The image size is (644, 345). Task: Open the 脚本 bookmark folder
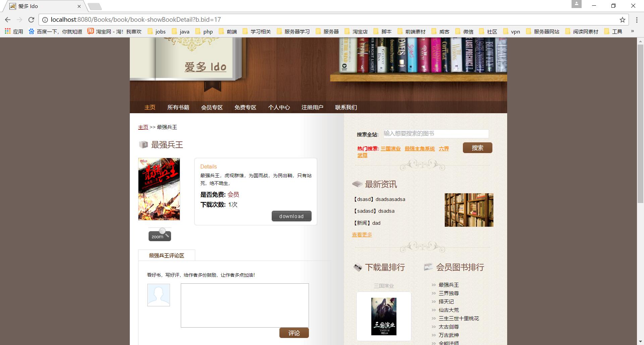pos(382,31)
